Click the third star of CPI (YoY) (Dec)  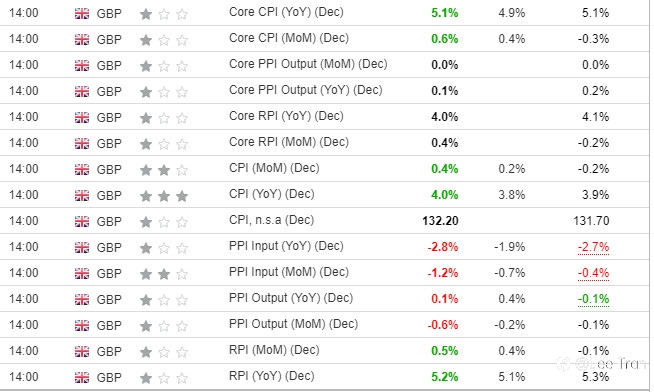tap(182, 196)
